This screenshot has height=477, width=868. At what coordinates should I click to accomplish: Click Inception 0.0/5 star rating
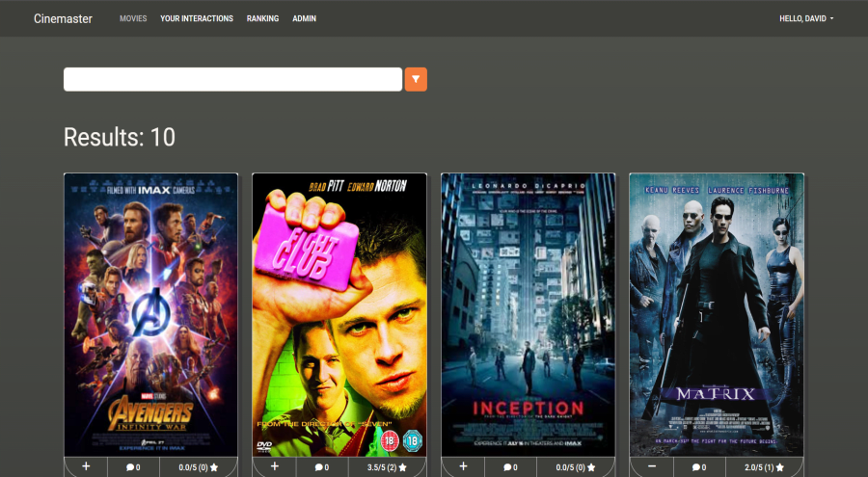coord(576,467)
